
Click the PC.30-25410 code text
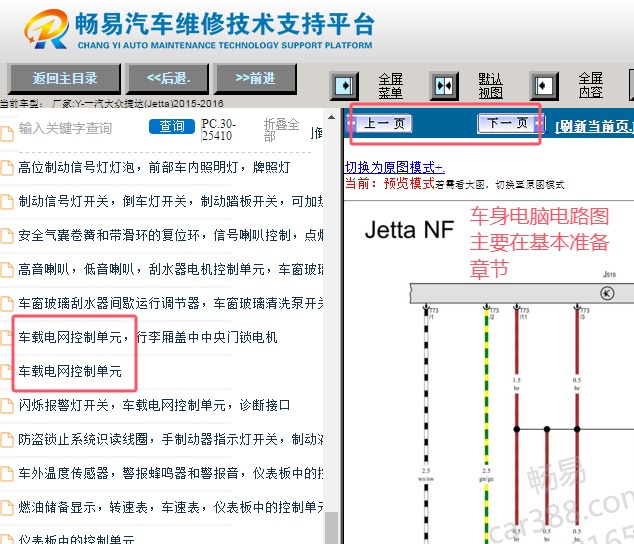pyautogui.click(x=218, y=129)
